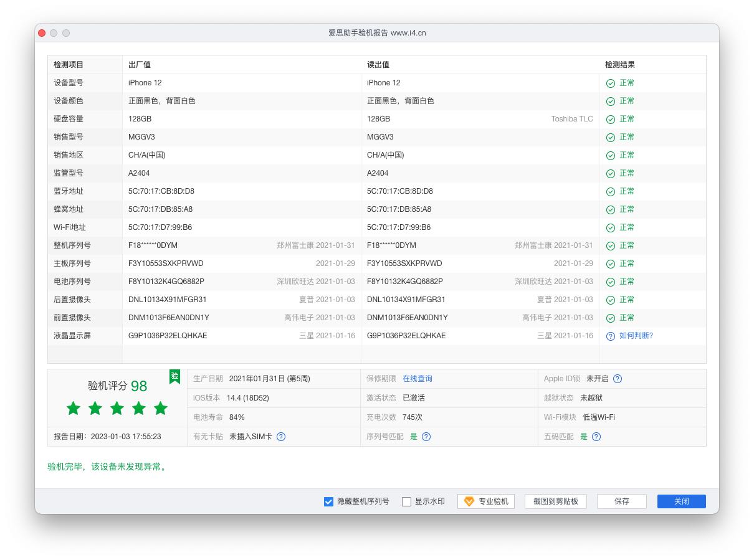The image size is (754, 560).
Task: Open the 如何判断? link for display screen
Action: coord(636,336)
